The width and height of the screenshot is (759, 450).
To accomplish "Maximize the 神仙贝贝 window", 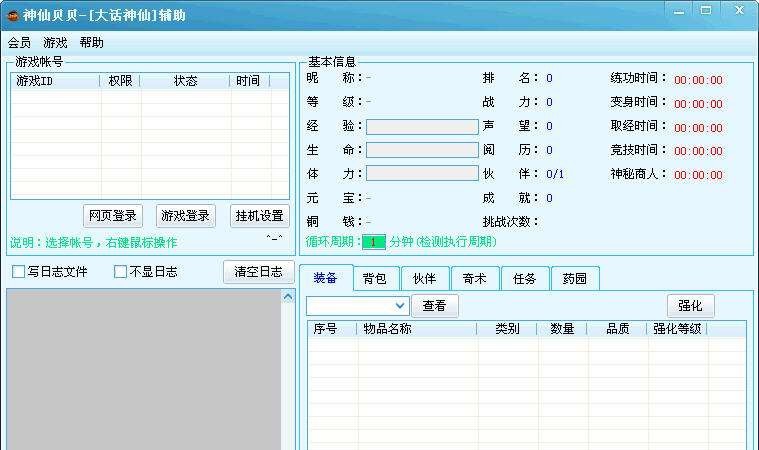I will (706, 10).
